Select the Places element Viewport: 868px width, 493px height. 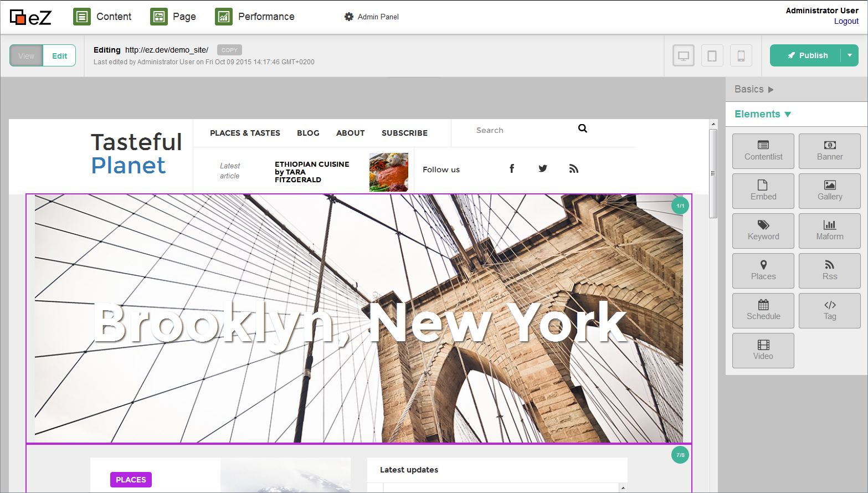click(x=763, y=271)
